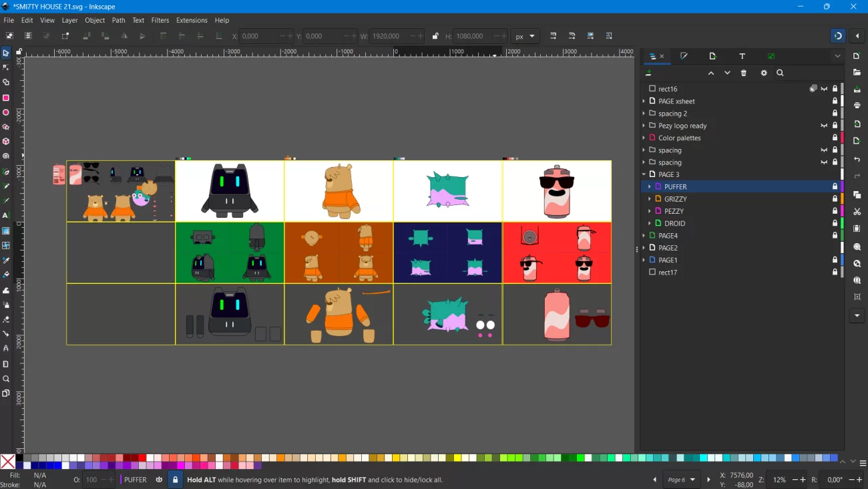
Task: Select the Connector tool
Action: click(6, 333)
